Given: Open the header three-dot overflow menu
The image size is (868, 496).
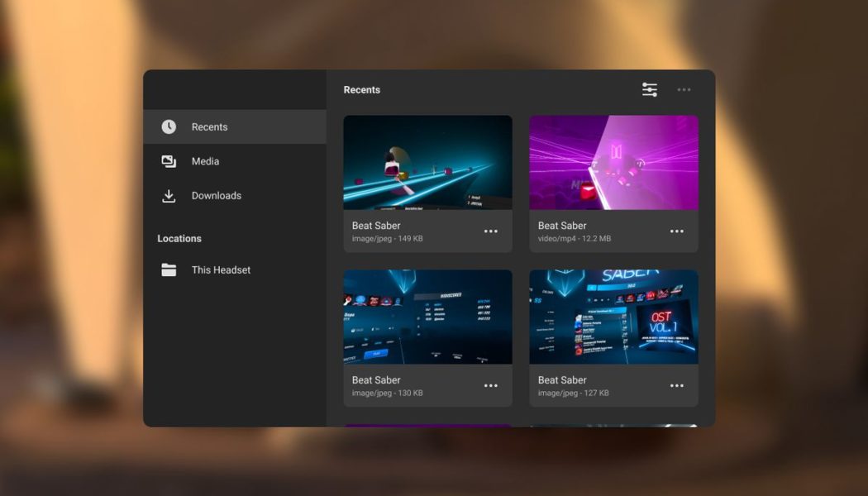Looking at the screenshot, I should click(x=684, y=89).
